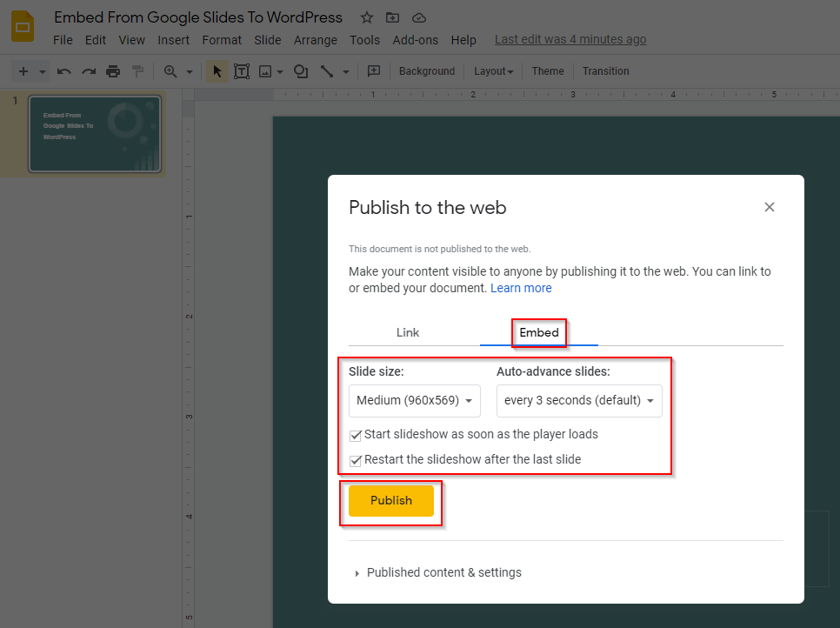Open the line type dropdown arrow
This screenshot has width=840, height=628.
(346, 72)
